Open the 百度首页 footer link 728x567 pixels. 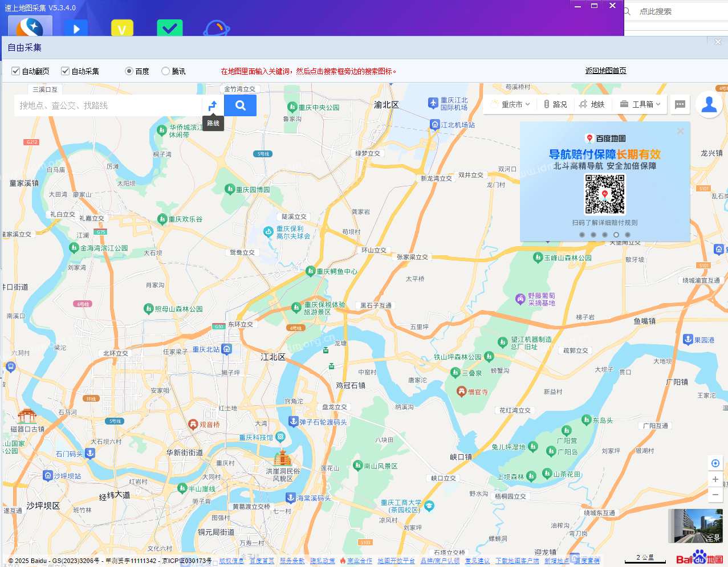[262, 561]
